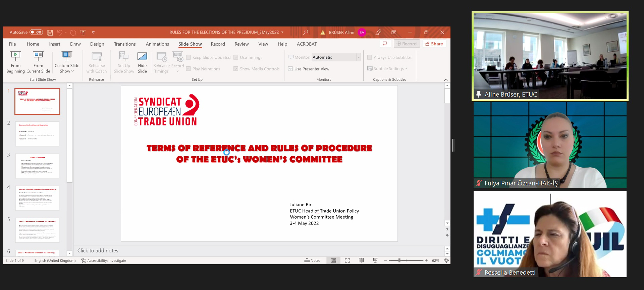Click the Share button
The image size is (644, 290).
pos(434,44)
